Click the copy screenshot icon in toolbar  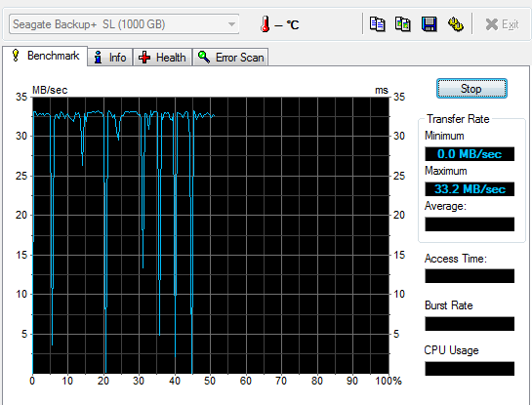(x=403, y=24)
